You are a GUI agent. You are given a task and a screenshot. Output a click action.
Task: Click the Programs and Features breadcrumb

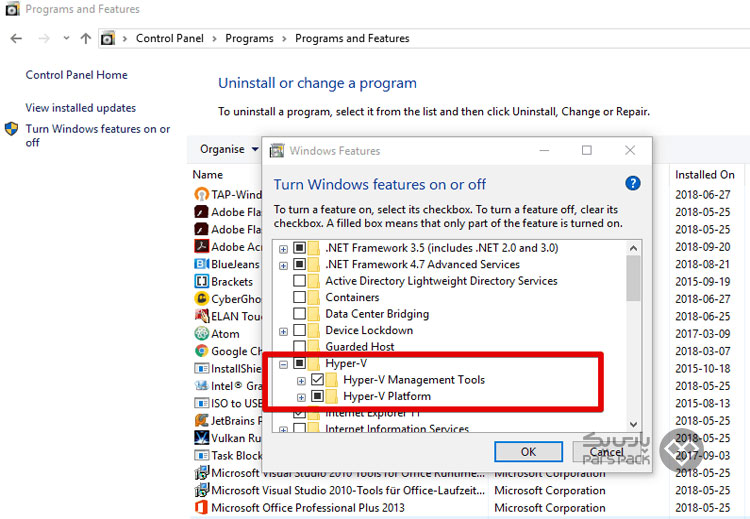pos(352,38)
